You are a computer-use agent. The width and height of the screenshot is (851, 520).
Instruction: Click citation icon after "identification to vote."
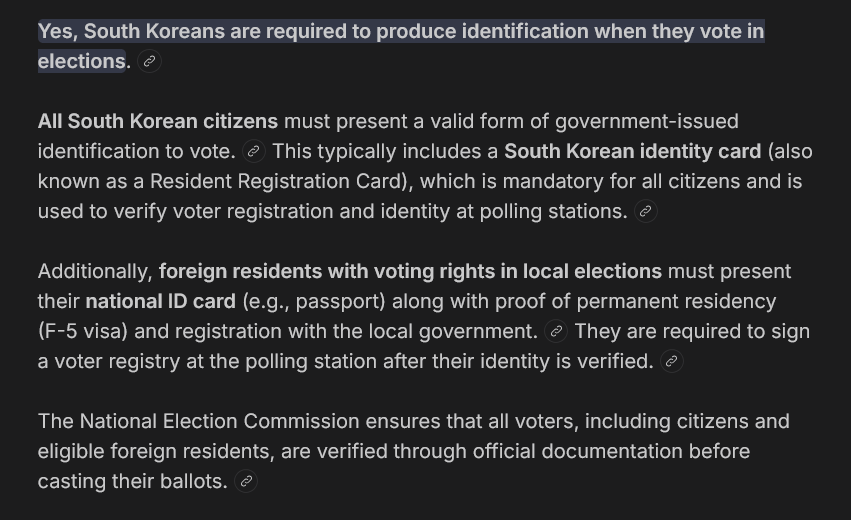click(254, 152)
